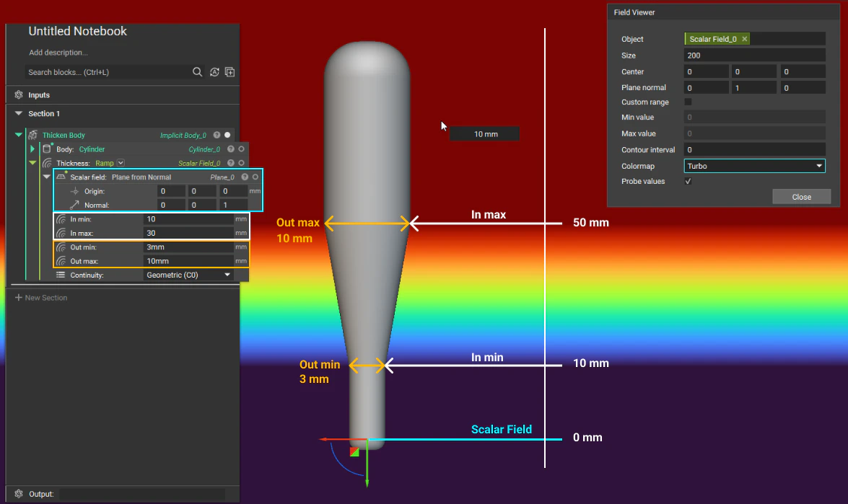Screen dimensions: 848x504
Task: Click the In min value 10 field
Action: [x=188, y=218]
